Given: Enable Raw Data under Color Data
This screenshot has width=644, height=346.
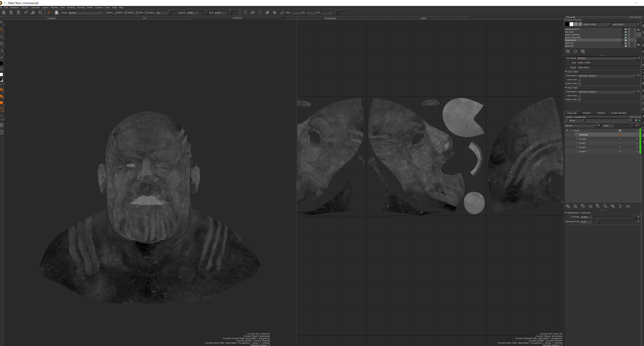Looking at the screenshot, I should 579,80.
